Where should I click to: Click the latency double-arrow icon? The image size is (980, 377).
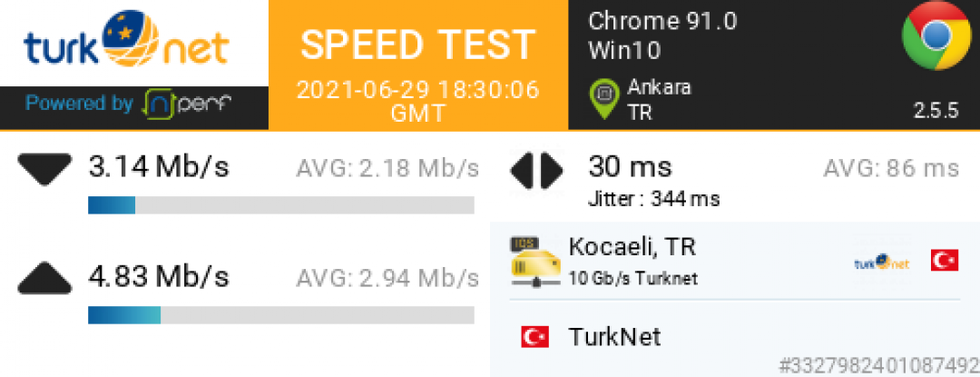(x=537, y=170)
